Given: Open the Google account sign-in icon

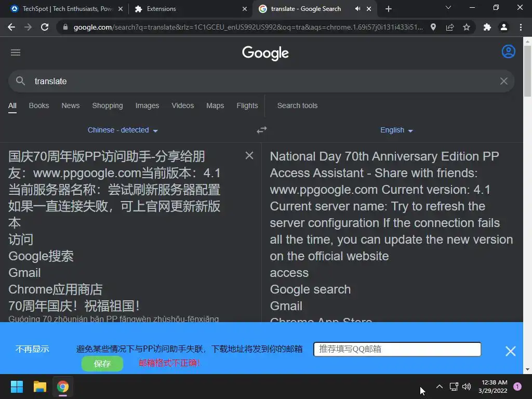Looking at the screenshot, I should (x=508, y=51).
